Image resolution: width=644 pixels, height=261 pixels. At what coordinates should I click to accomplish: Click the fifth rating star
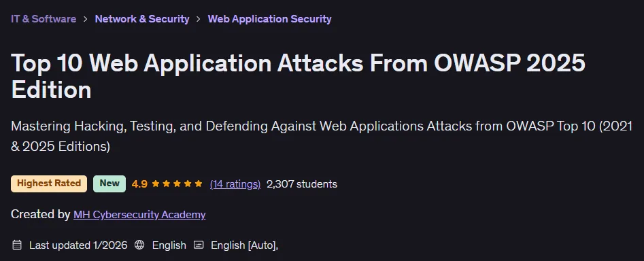199,184
